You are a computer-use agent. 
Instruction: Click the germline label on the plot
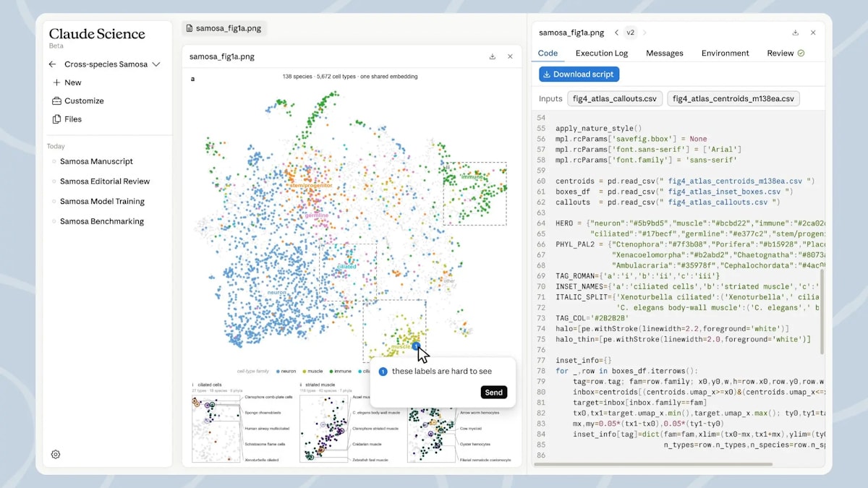(x=316, y=215)
